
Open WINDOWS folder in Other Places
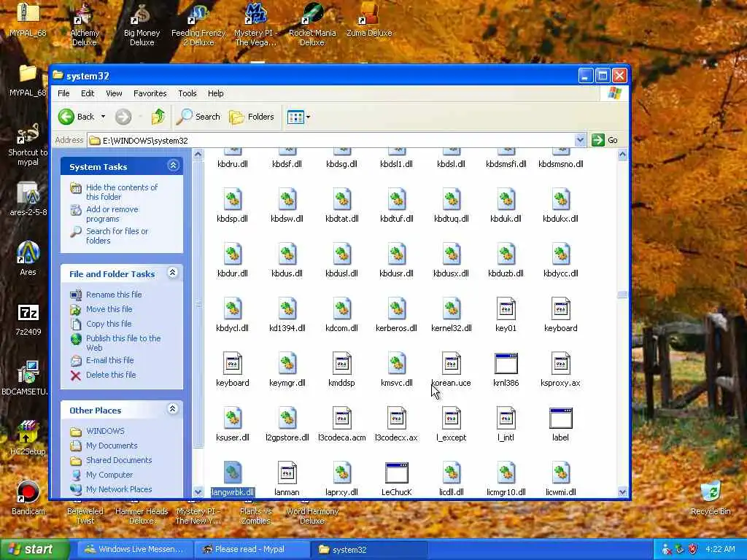(x=105, y=431)
